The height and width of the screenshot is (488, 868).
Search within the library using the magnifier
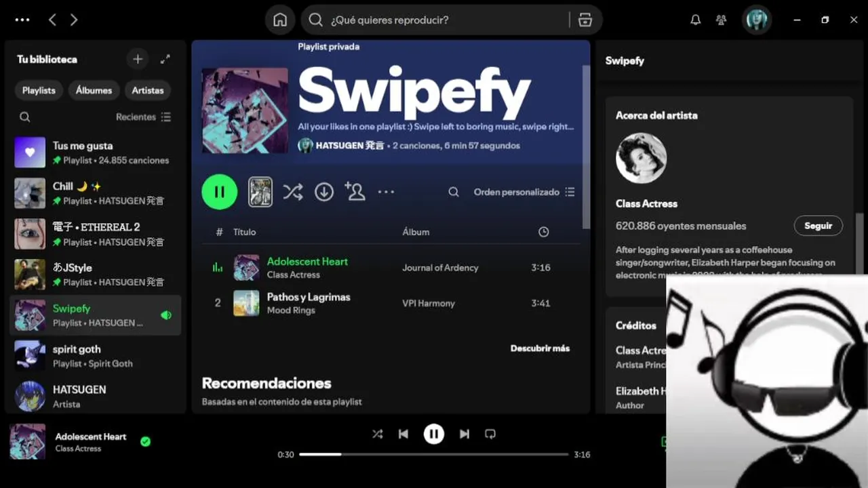pos(24,117)
